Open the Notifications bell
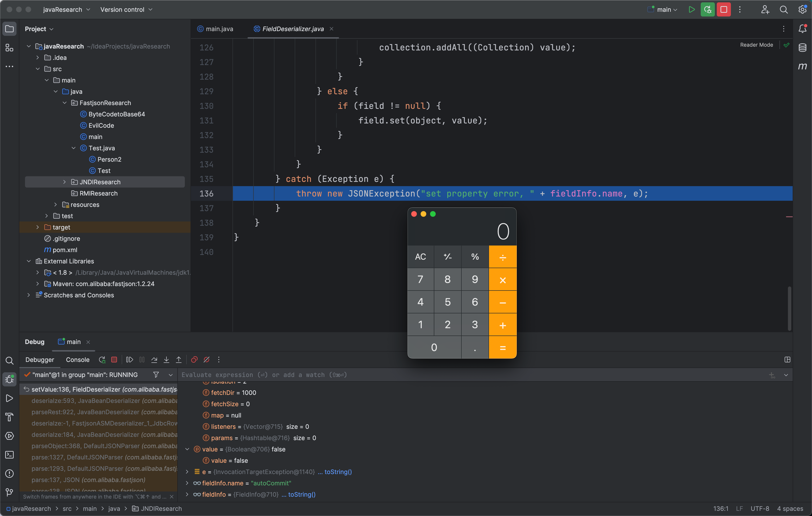812x516 pixels. click(x=803, y=29)
